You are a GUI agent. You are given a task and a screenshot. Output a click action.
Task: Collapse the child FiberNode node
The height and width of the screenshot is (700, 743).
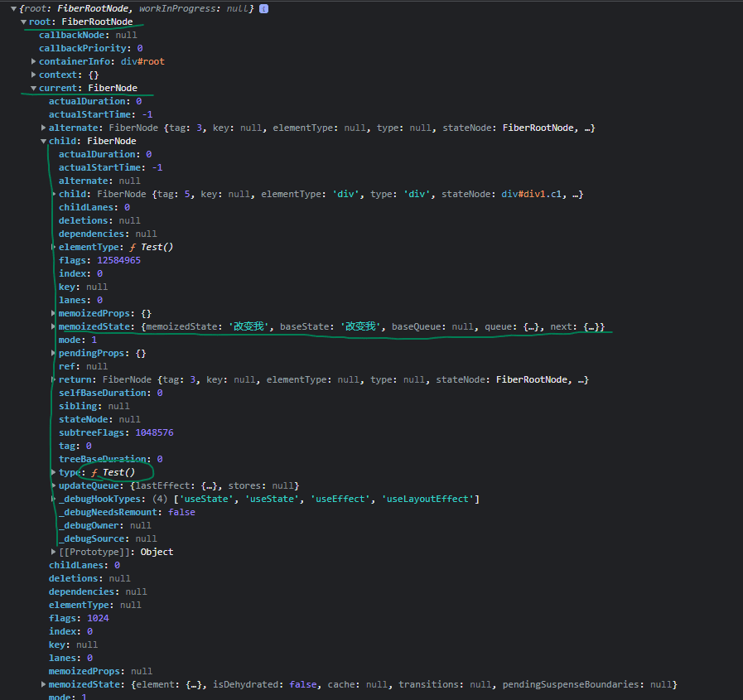(43, 140)
